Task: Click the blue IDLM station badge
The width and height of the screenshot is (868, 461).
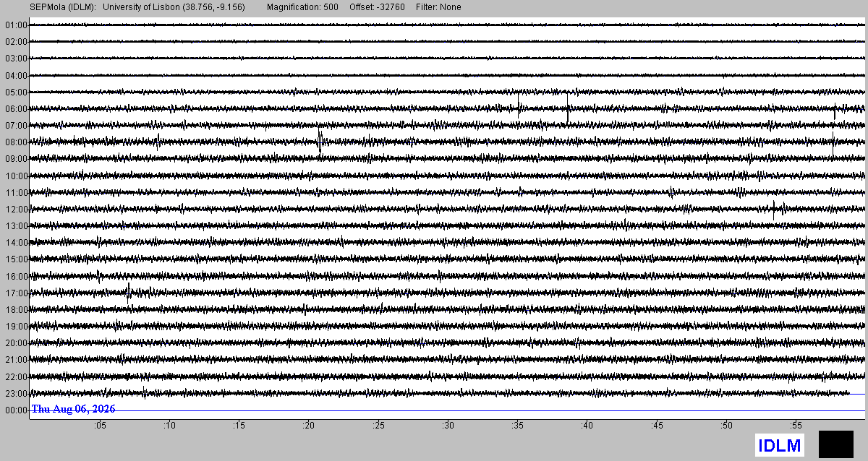Action: (780, 445)
